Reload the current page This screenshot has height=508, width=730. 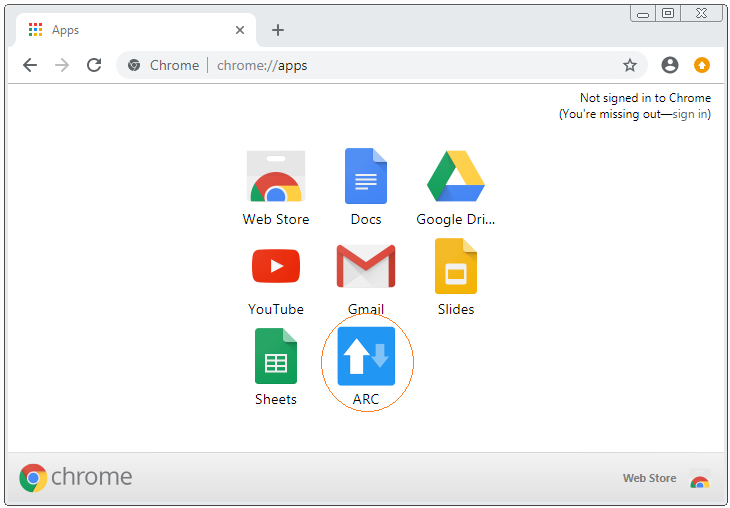[x=94, y=65]
